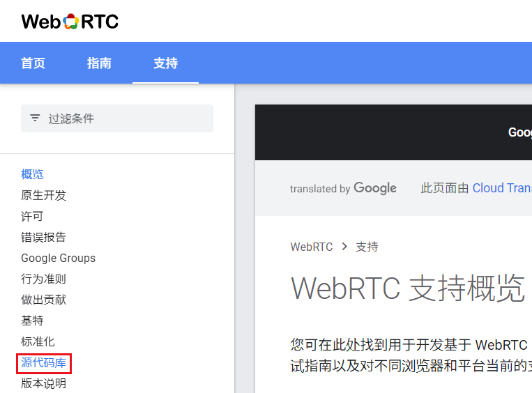Open the 错误报告 sidebar entry
532x393 pixels.
(43, 237)
